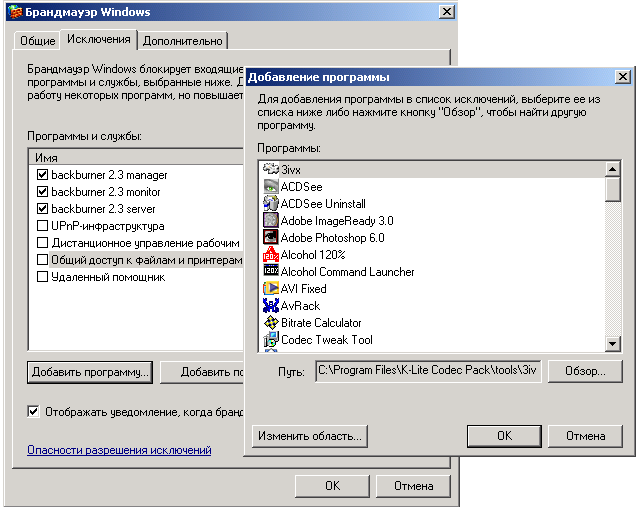The width and height of the screenshot is (637, 509).
Task: Select AvRack in the programs list
Action: click(x=433, y=305)
